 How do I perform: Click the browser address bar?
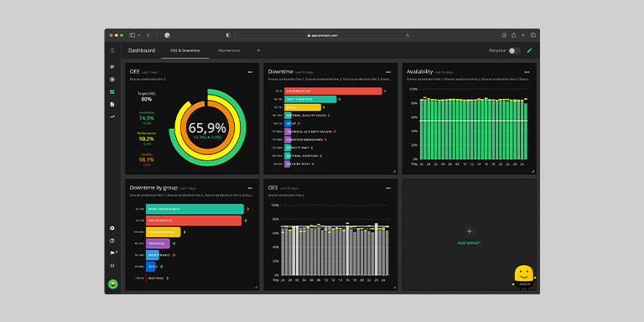322,35
